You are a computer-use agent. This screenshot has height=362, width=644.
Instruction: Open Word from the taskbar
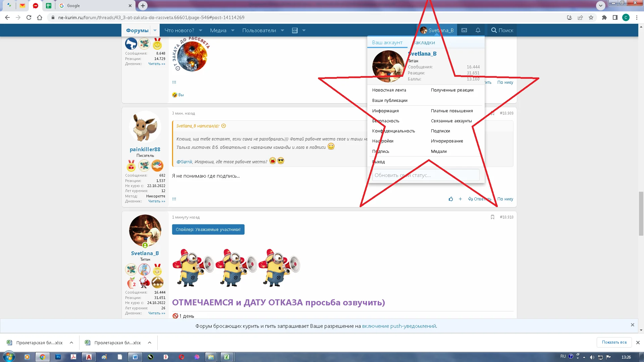pyautogui.click(x=136, y=357)
